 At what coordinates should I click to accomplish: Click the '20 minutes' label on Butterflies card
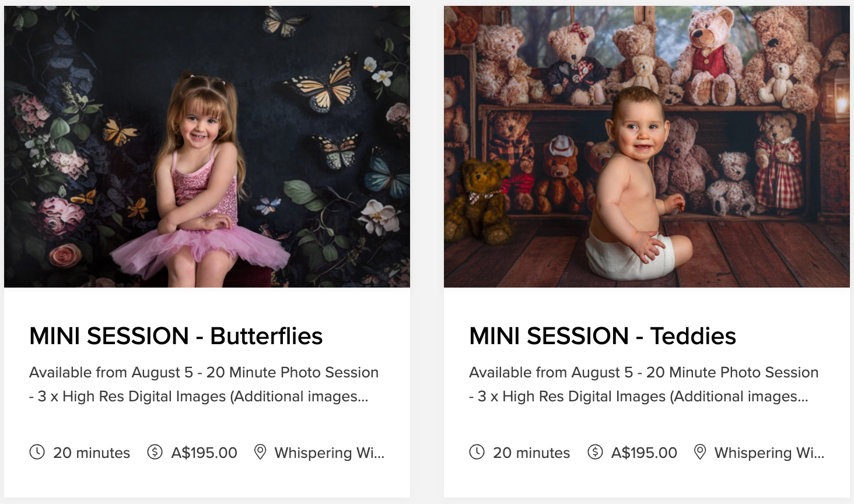point(92,453)
